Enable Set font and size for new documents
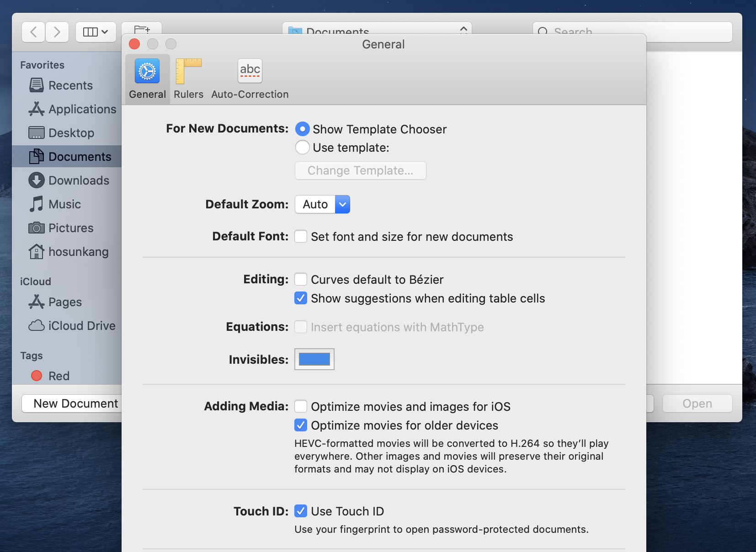 point(301,236)
